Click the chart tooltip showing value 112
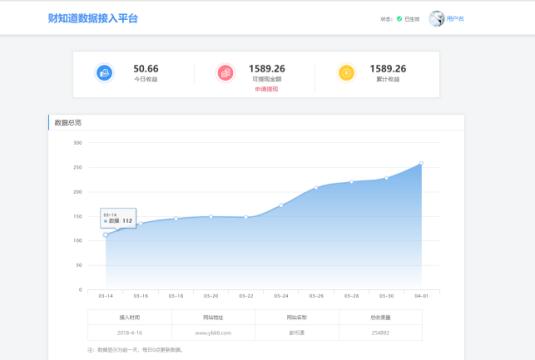Viewport: 535px width, 360px height. 118,218
